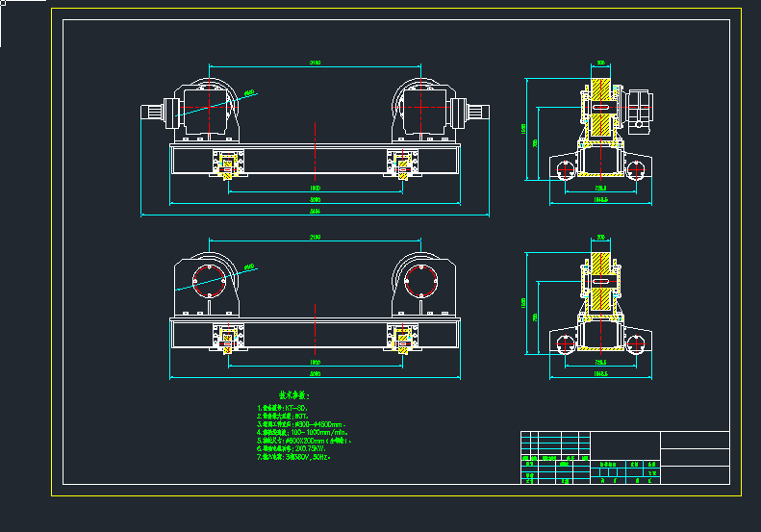Select the last line mentioning 380V, 50Hz

coord(294,457)
